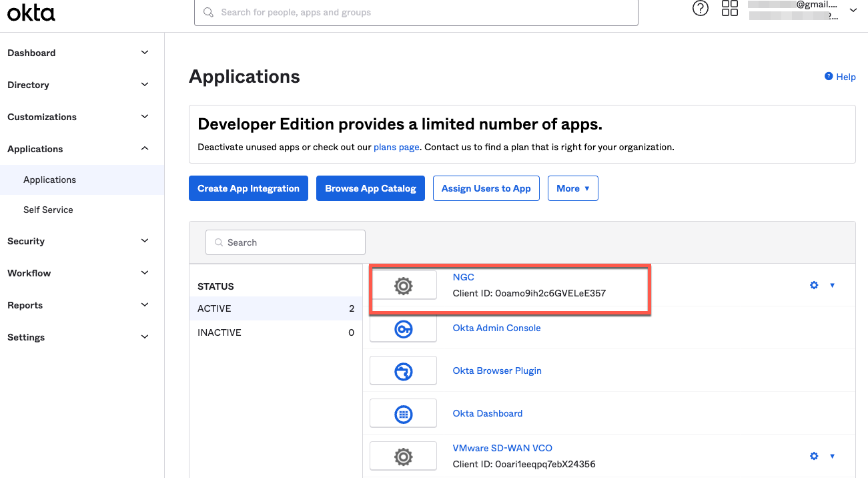Click the NGC app gear logo

click(403, 286)
